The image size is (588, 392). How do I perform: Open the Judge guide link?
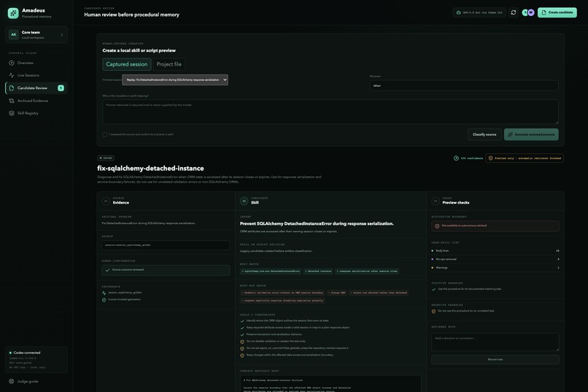pos(28,382)
